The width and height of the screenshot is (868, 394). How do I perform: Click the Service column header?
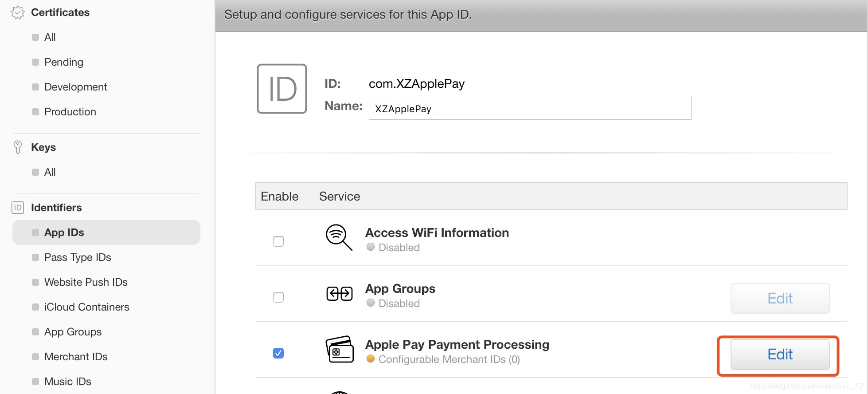340,196
